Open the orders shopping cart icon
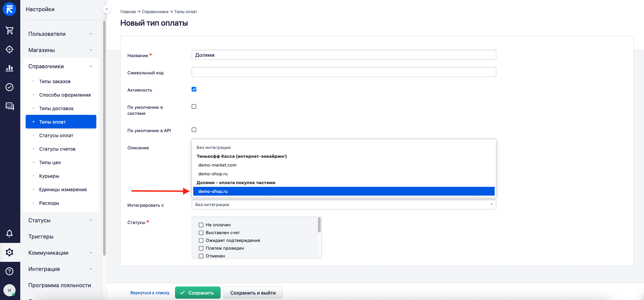The image size is (644, 300). click(x=9, y=30)
